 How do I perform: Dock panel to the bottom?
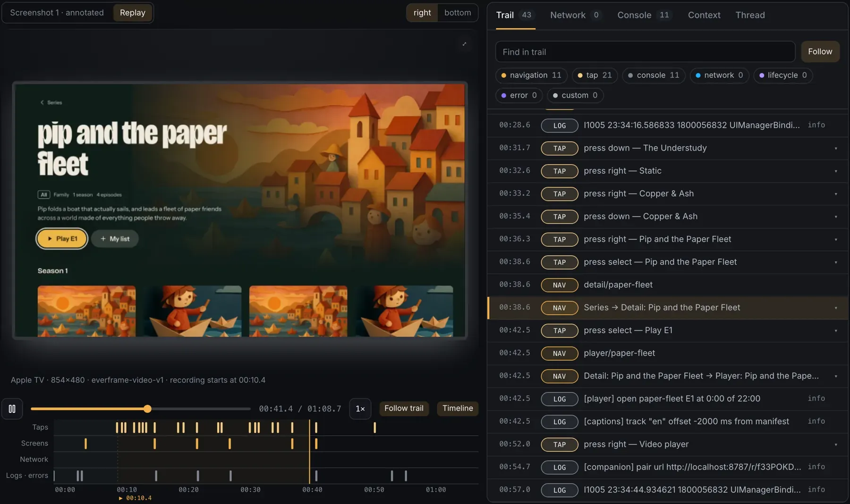tap(457, 13)
